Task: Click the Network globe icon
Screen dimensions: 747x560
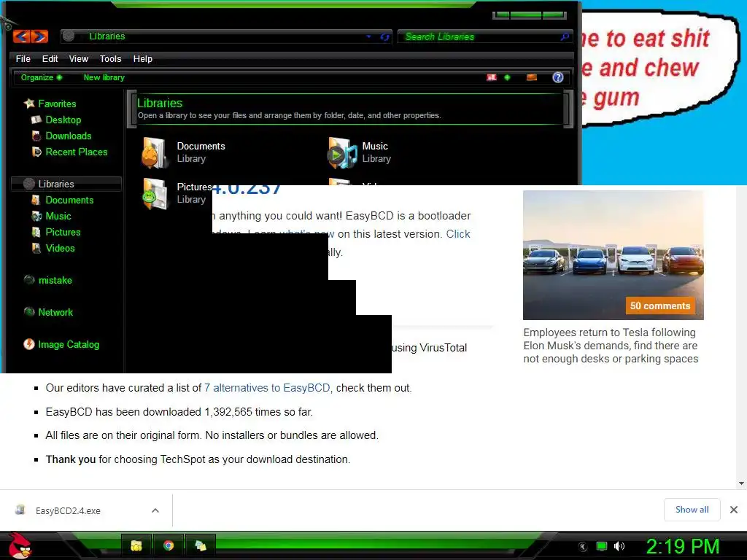Action: click(29, 312)
